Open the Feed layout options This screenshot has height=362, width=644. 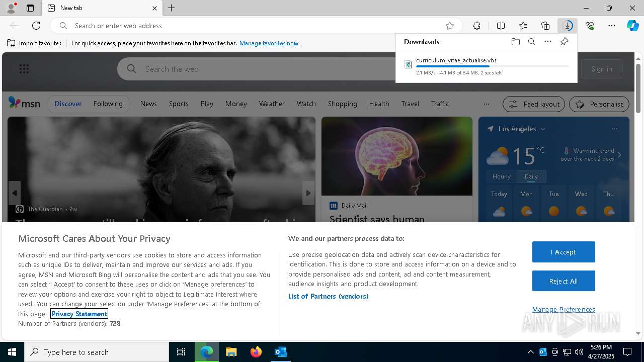point(534,104)
